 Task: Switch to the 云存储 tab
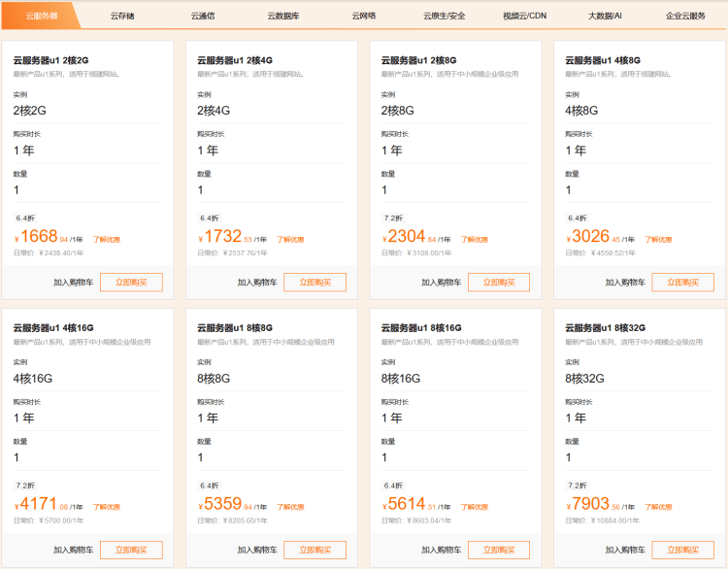click(x=122, y=16)
